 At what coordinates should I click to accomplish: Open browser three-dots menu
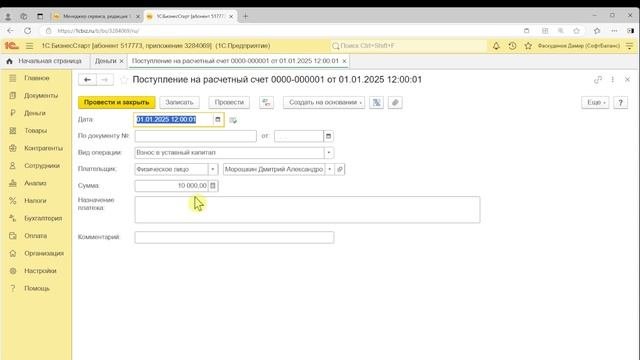(614, 31)
